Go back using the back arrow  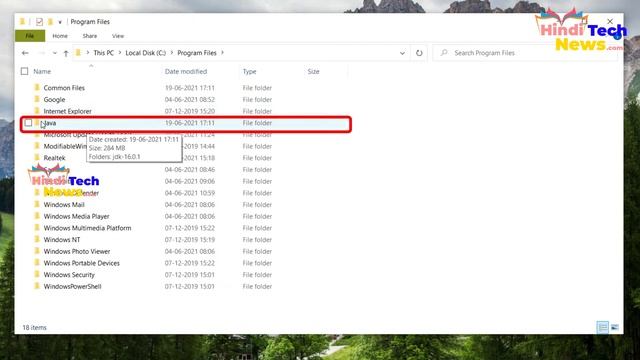[25, 53]
